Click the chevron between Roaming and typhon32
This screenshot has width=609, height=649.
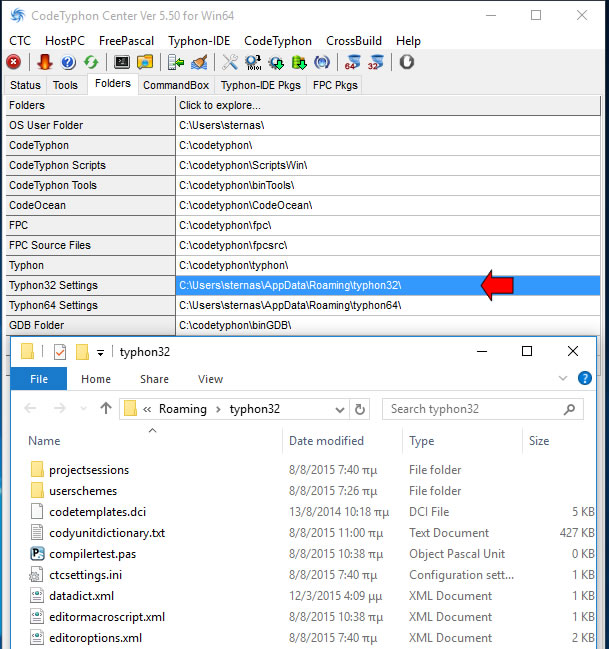point(218,409)
